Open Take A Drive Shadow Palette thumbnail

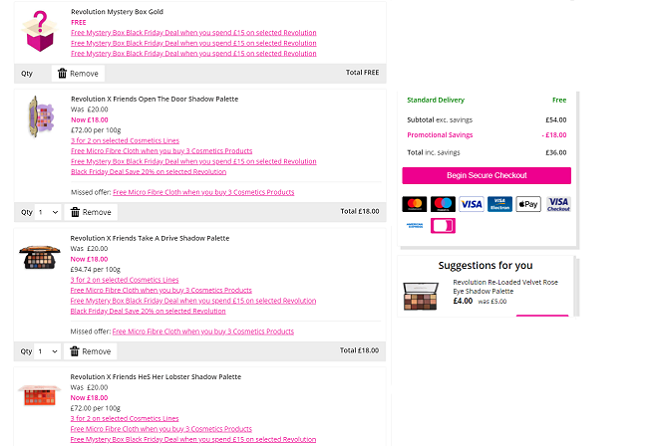click(40, 257)
